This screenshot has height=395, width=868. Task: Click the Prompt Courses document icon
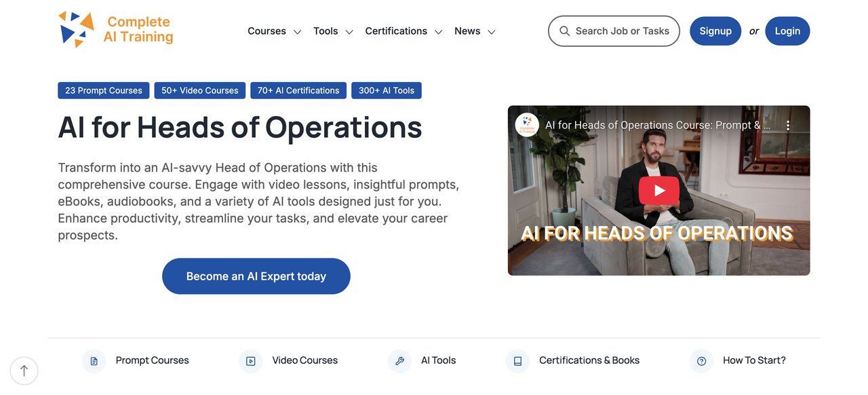[94, 361]
